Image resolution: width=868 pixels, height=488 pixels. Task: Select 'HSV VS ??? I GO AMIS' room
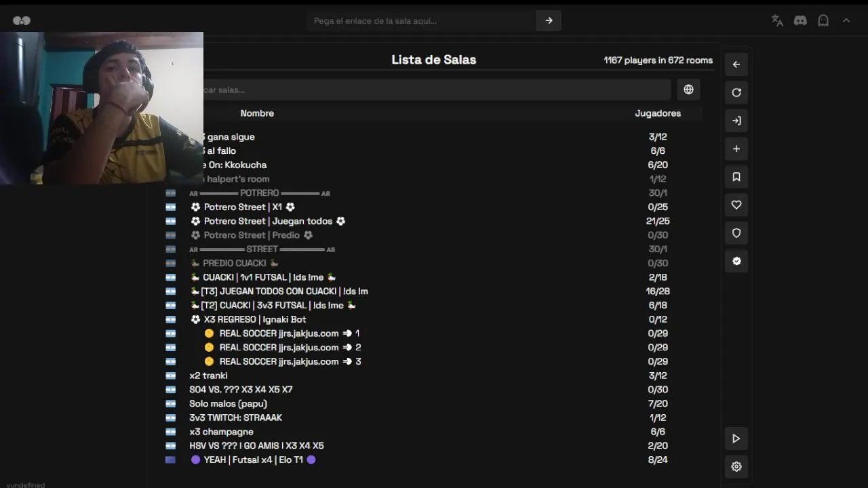coord(434,445)
